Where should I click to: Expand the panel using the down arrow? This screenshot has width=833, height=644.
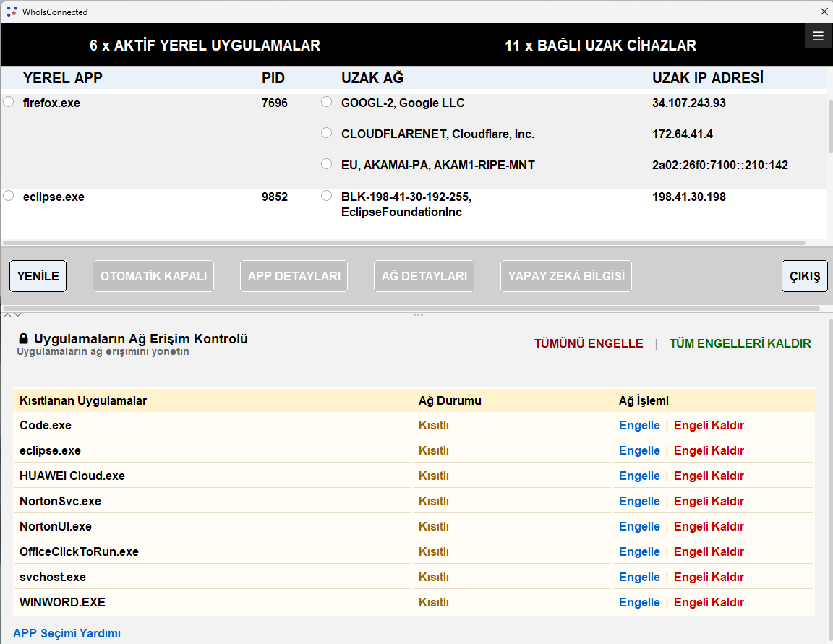pyautogui.click(x=17, y=315)
